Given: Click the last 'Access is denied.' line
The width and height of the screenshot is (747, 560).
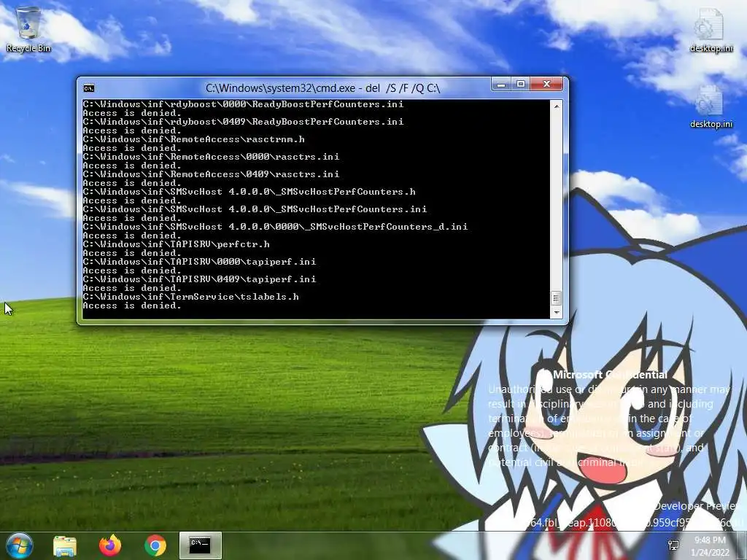Looking at the screenshot, I should (x=132, y=306).
